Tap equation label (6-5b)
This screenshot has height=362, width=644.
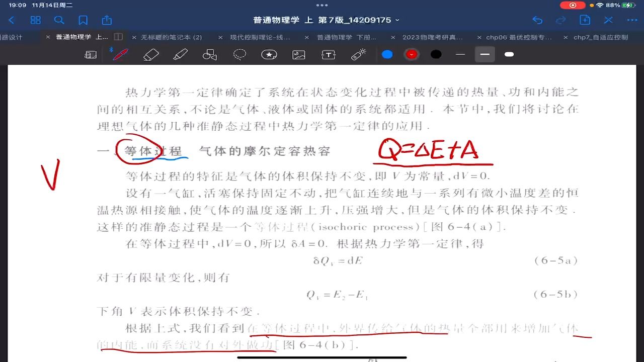pos(556,294)
